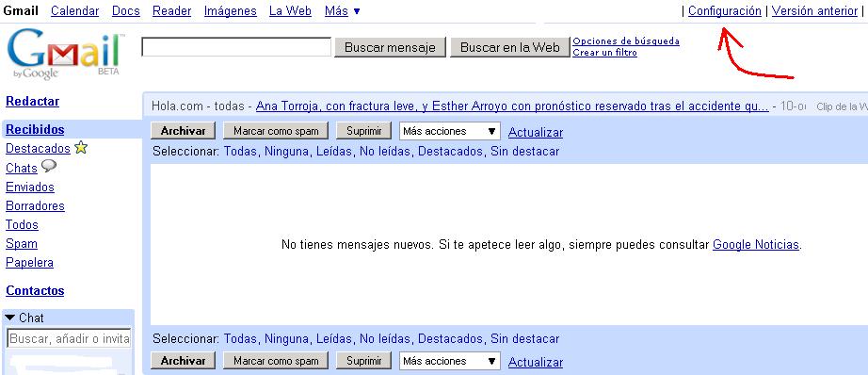Open the Más dropdown in top bar

pos(342,10)
